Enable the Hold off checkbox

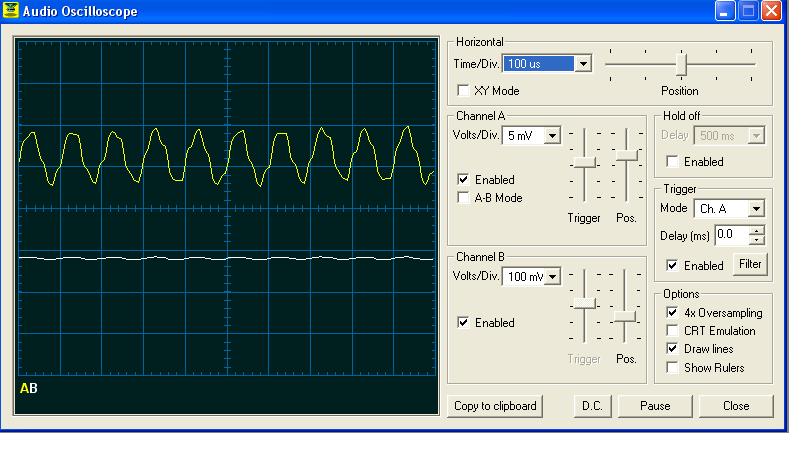click(673, 162)
